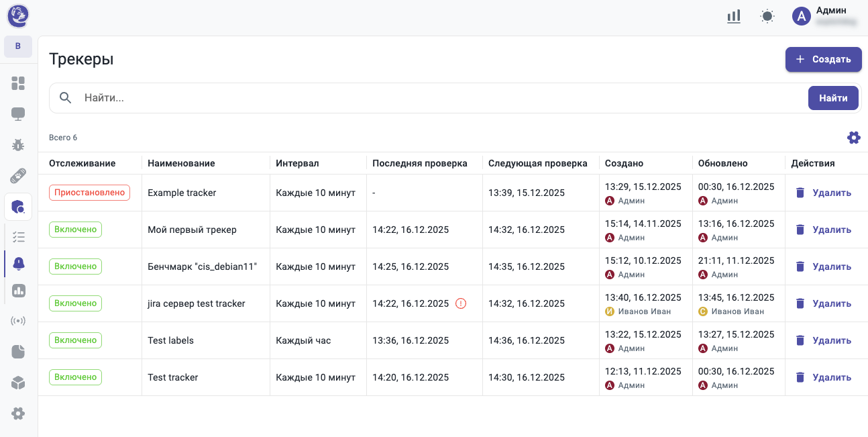Open the Админ user profile menu
The width and height of the screenshot is (868, 437).
pos(825,16)
